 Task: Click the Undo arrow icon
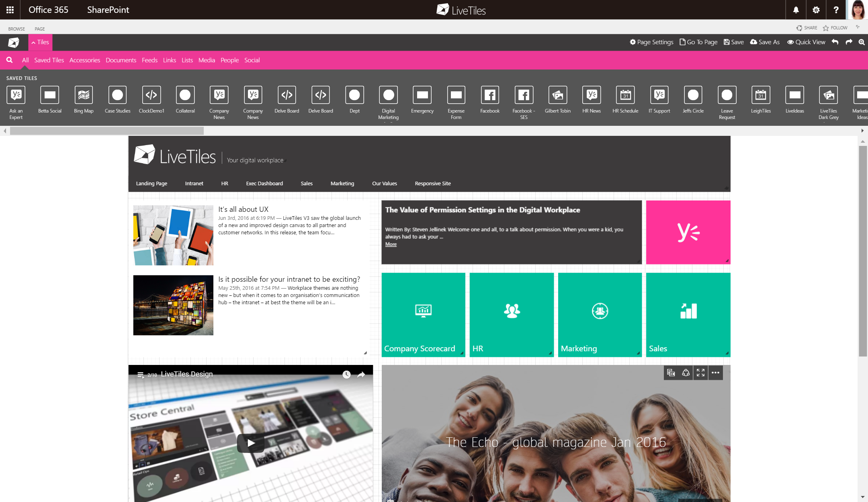(835, 42)
